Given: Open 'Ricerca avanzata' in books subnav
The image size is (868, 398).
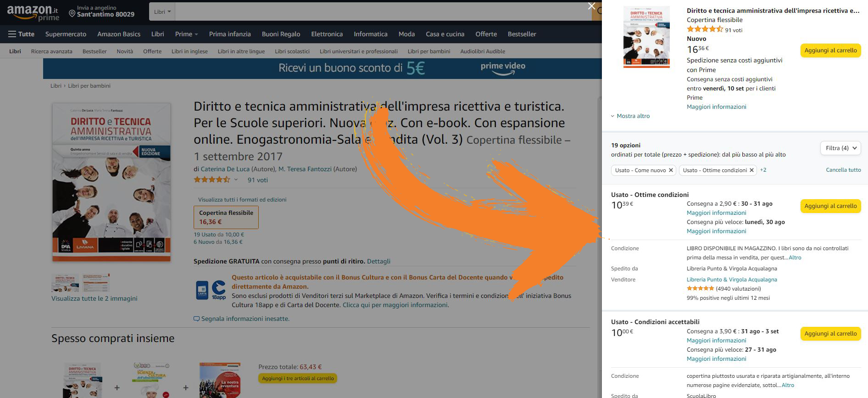Looking at the screenshot, I should (x=52, y=51).
